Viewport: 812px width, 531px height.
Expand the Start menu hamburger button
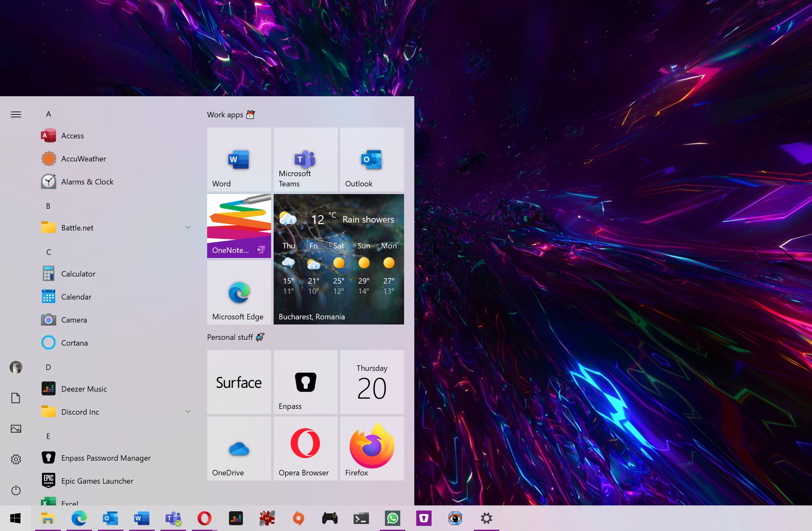click(x=16, y=114)
